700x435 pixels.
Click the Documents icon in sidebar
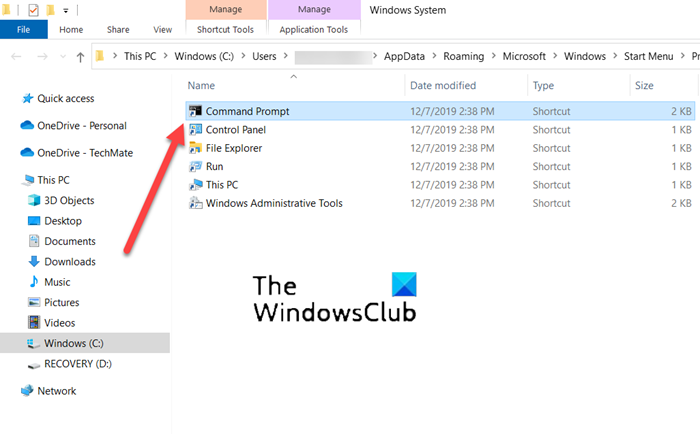pyautogui.click(x=34, y=241)
